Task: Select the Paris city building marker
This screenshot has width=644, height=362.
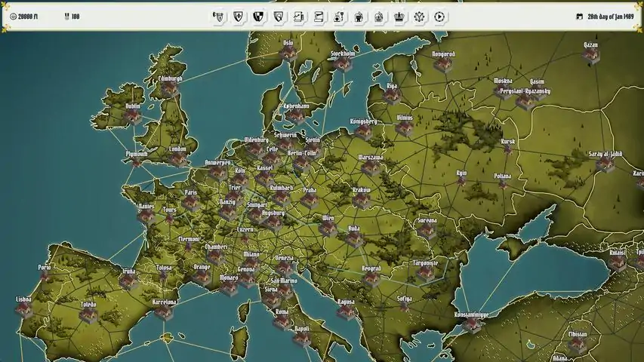Action: tap(191, 203)
